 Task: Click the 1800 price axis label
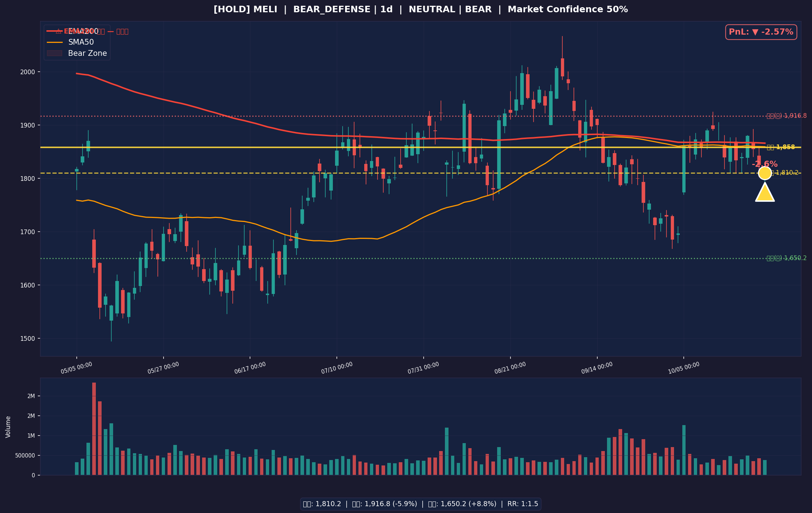[x=28, y=179]
